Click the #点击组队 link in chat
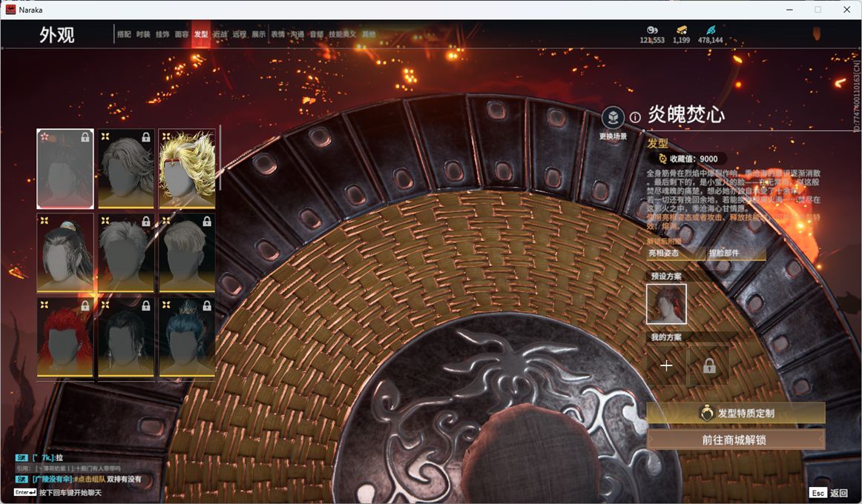This screenshot has height=504, width=862. coord(88,480)
